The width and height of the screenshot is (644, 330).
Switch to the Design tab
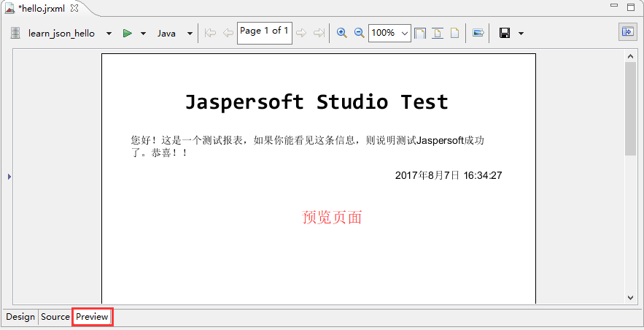point(20,317)
